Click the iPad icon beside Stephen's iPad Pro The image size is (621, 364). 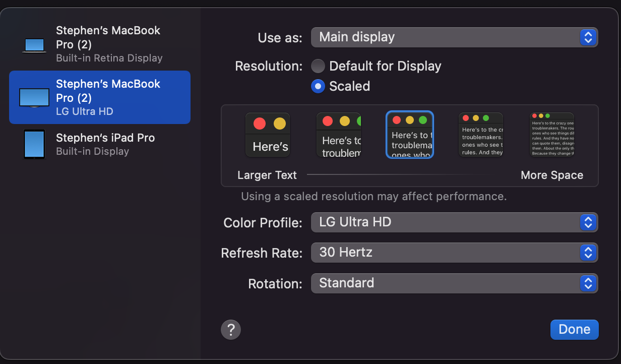pos(33,144)
